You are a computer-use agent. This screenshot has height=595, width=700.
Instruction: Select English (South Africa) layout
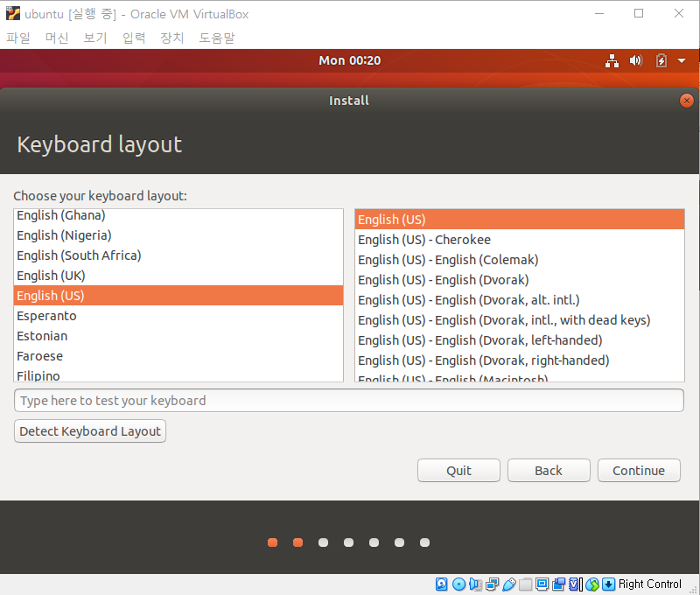(178, 255)
